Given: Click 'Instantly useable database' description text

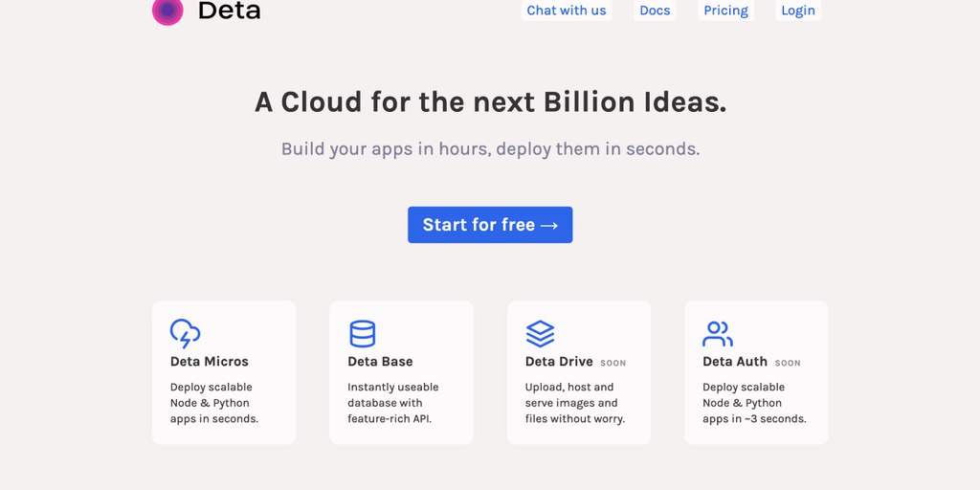Looking at the screenshot, I should pos(393,403).
